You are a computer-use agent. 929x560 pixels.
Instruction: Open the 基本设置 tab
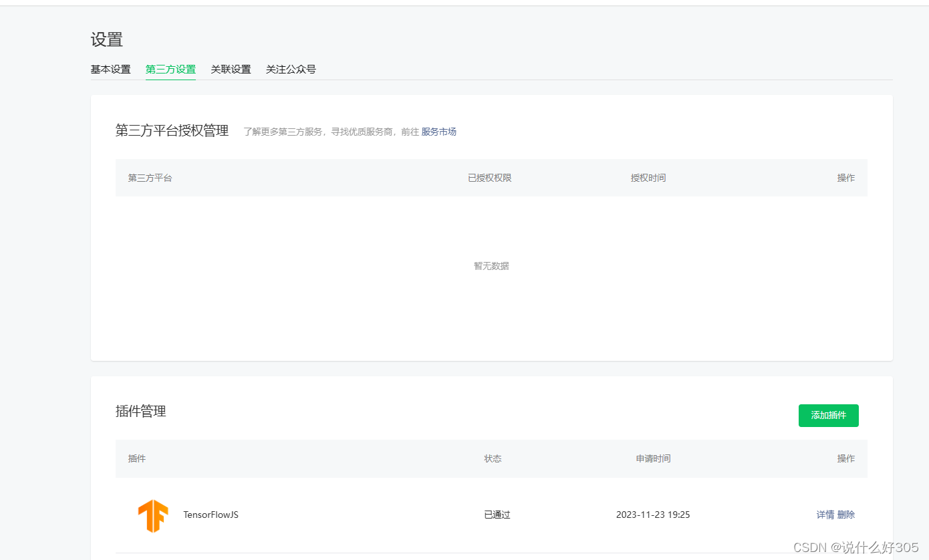click(111, 69)
